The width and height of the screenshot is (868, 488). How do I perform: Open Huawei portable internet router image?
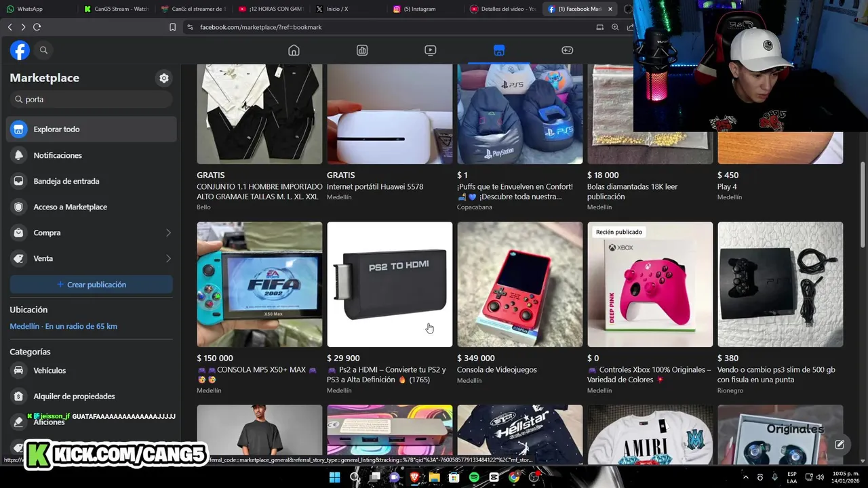[389, 114]
